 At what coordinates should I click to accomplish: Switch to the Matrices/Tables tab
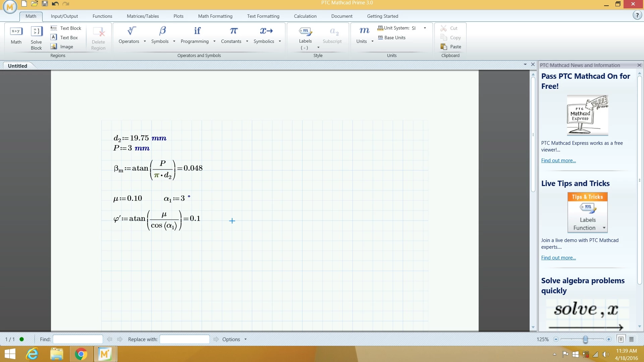click(143, 16)
